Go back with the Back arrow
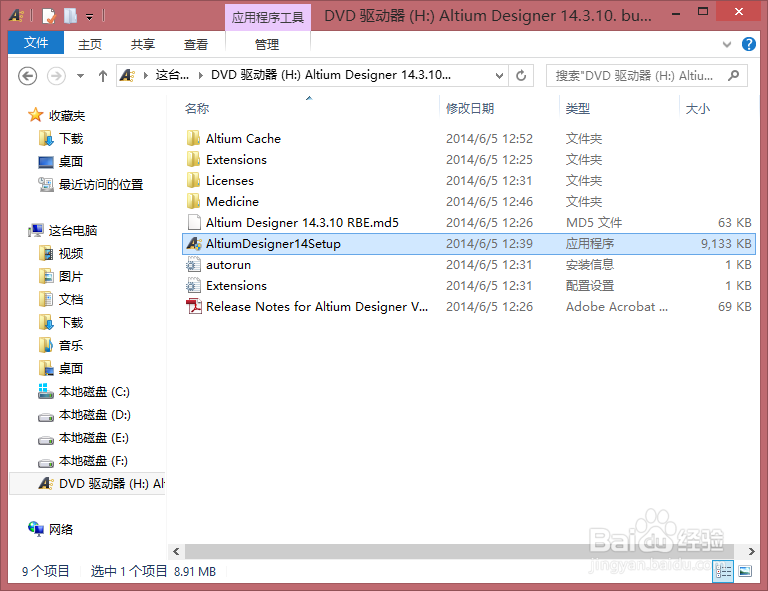Image resolution: width=768 pixels, height=591 pixels. 27,76
